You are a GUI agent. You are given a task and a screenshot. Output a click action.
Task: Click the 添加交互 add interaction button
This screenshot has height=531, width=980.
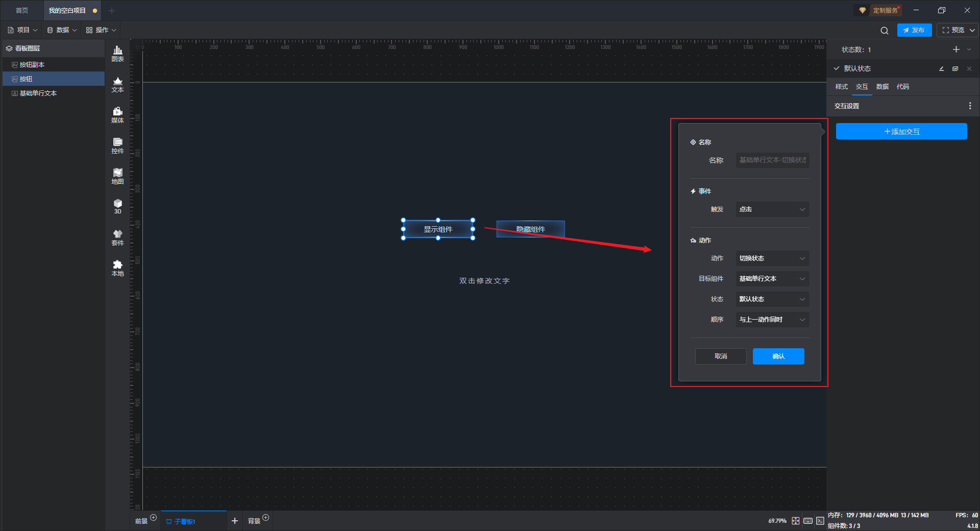(x=901, y=132)
